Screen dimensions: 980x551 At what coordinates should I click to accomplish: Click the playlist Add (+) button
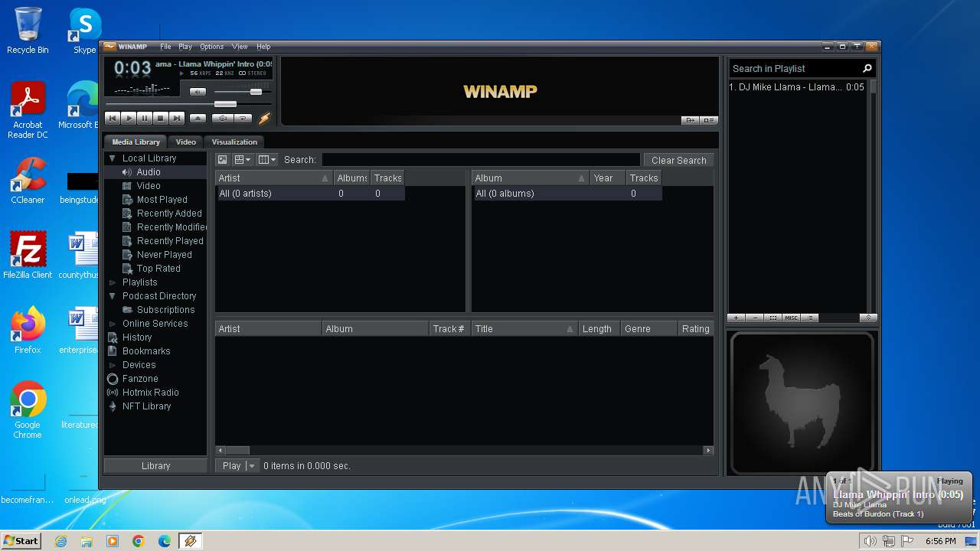pos(736,318)
